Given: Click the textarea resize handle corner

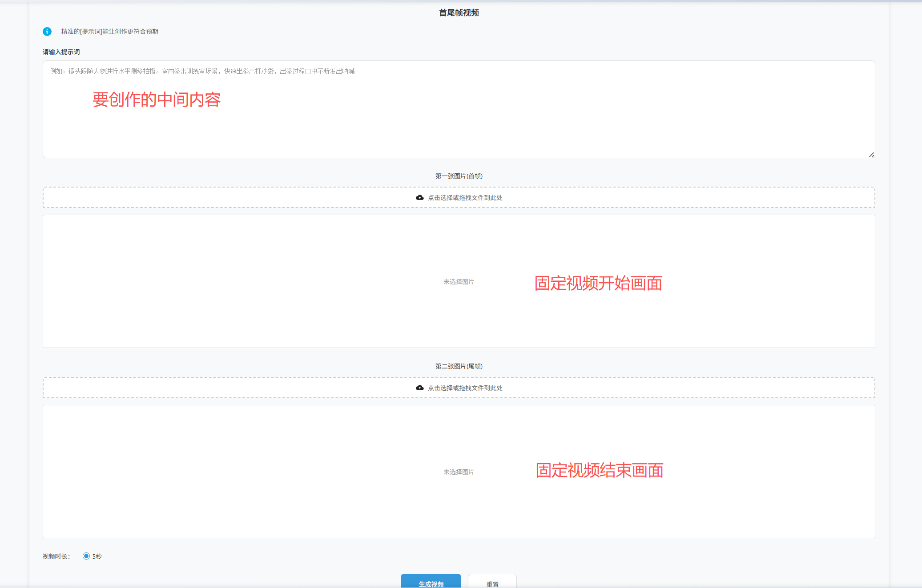Looking at the screenshot, I should coord(871,155).
